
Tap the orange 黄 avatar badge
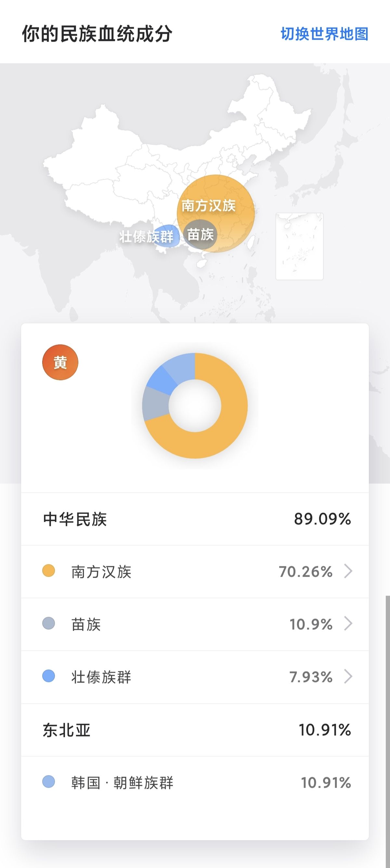(x=60, y=362)
